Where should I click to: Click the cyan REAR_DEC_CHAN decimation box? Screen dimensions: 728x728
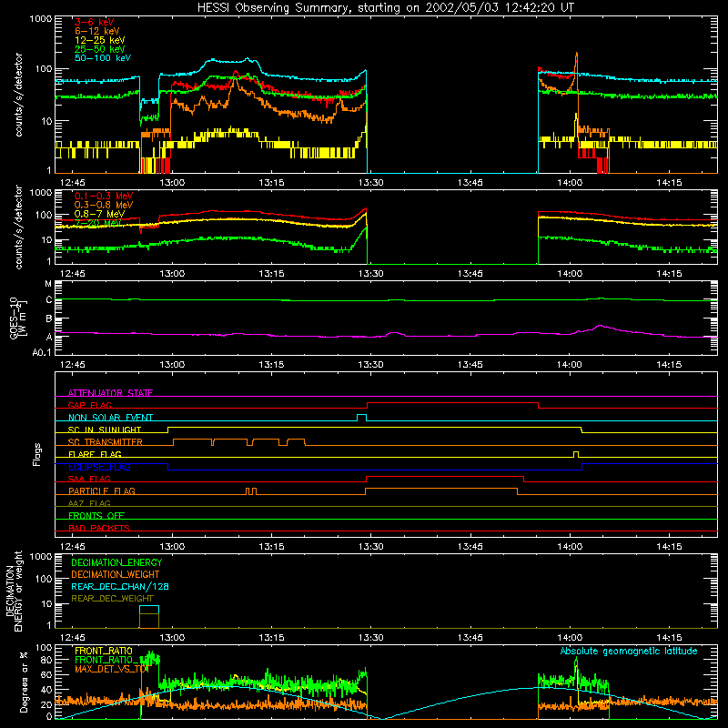pyautogui.click(x=149, y=610)
